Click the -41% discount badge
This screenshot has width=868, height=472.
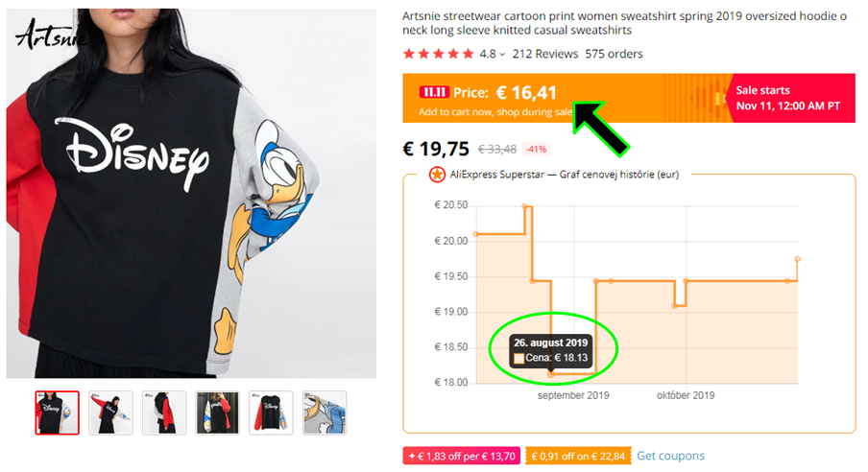point(536,149)
